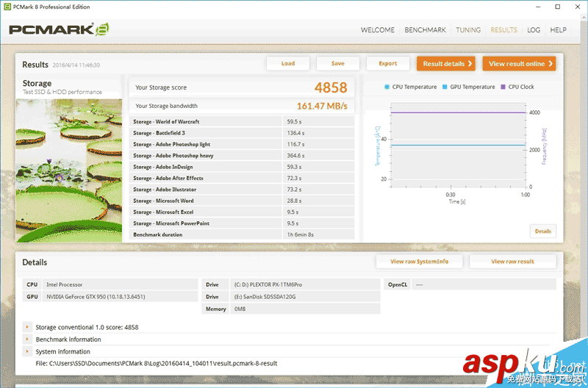Open Result details
The width and height of the screenshot is (588, 388).
tap(446, 64)
